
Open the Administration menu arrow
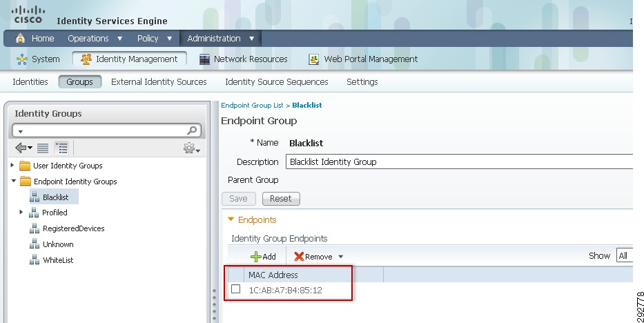click(252, 39)
